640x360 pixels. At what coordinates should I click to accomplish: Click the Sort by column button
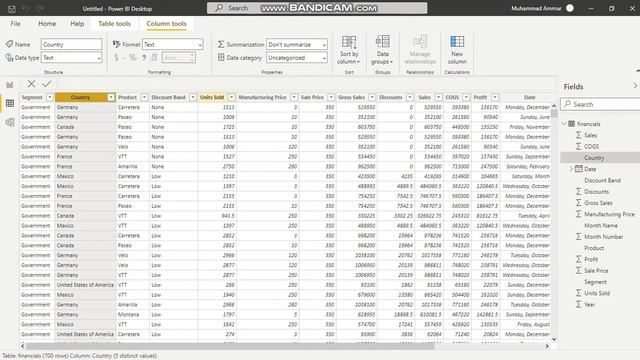pyautogui.click(x=349, y=50)
